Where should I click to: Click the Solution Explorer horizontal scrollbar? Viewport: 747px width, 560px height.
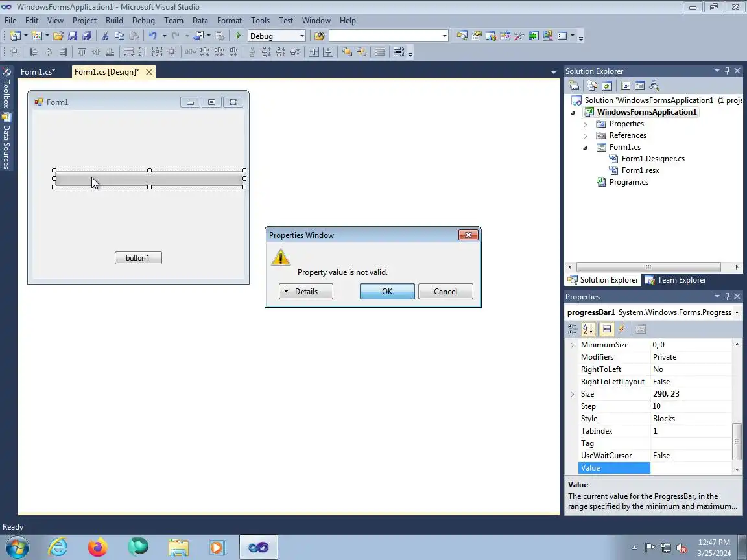[x=648, y=267]
